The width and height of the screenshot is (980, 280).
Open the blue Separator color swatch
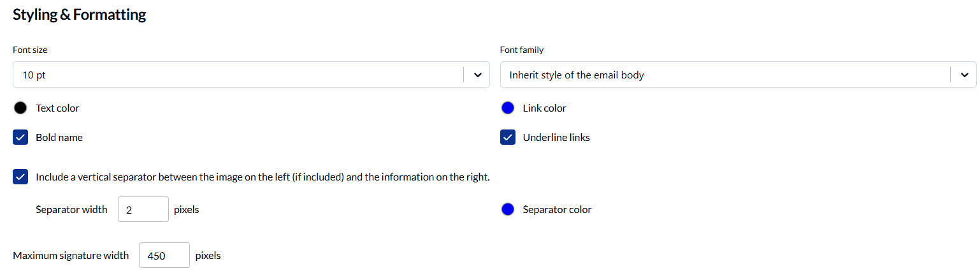508,209
